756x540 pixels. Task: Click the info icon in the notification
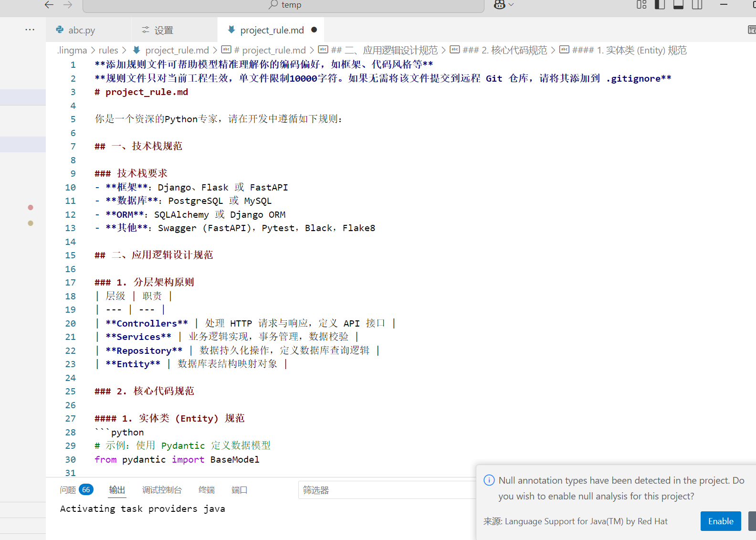489,480
